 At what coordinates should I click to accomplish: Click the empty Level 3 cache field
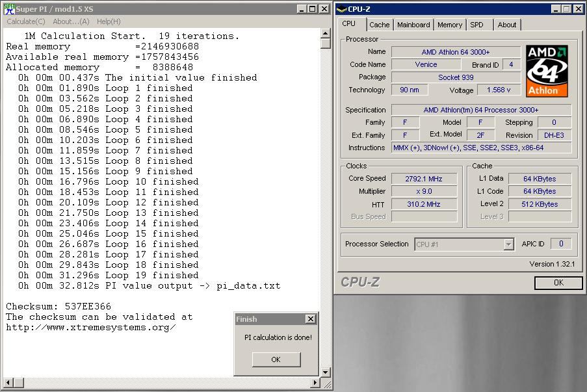click(540, 216)
